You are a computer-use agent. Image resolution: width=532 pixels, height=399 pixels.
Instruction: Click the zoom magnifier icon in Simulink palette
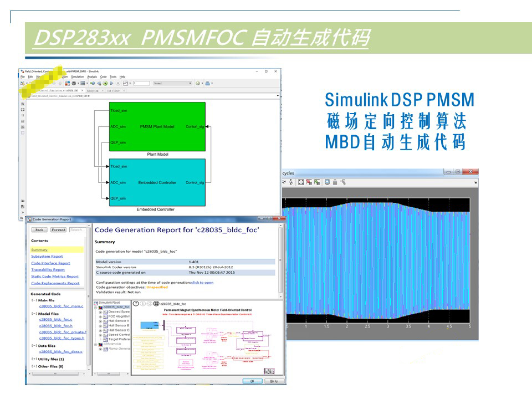[23, 104]
